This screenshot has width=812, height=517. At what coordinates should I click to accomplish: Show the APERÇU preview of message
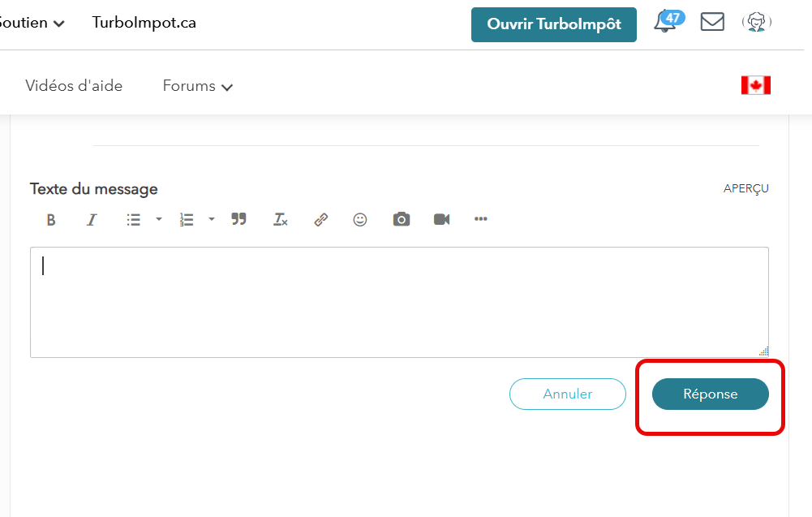pyautogui.click(x=745, y=188)
